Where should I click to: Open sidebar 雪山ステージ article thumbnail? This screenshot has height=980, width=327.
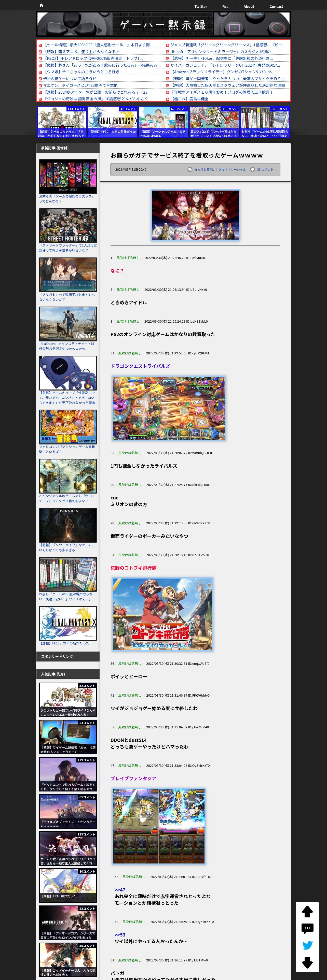(68, 476)
